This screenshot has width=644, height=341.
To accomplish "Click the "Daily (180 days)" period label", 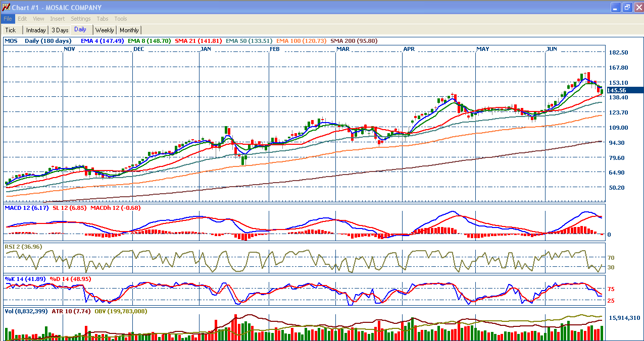I will pyautogui.click(x=48, y=41).
